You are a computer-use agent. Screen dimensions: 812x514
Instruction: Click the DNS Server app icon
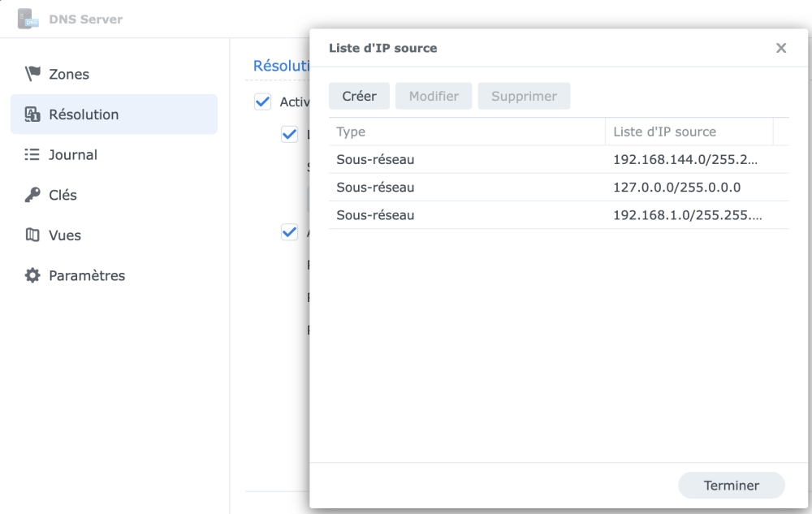point(28,19)
